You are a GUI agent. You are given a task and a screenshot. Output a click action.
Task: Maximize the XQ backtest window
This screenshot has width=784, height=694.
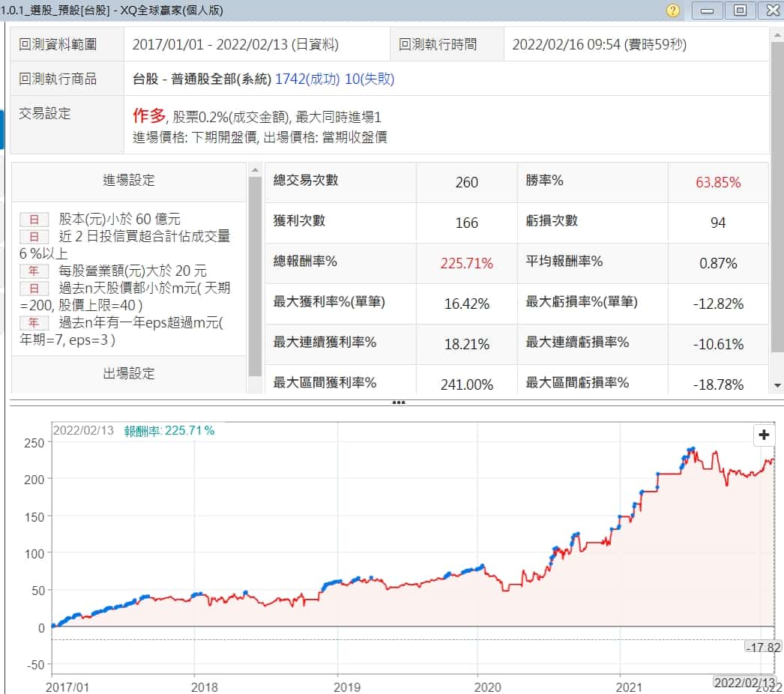point(739,10)
